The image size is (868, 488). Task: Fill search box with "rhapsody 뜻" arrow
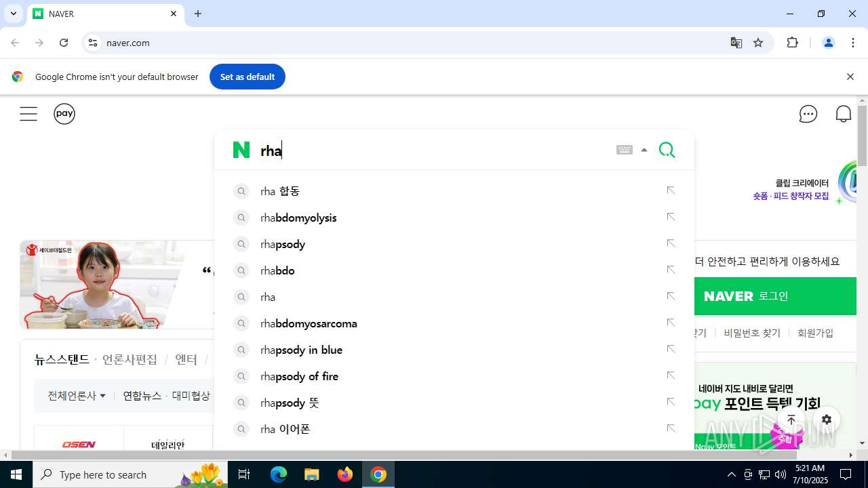click(671, 402)
